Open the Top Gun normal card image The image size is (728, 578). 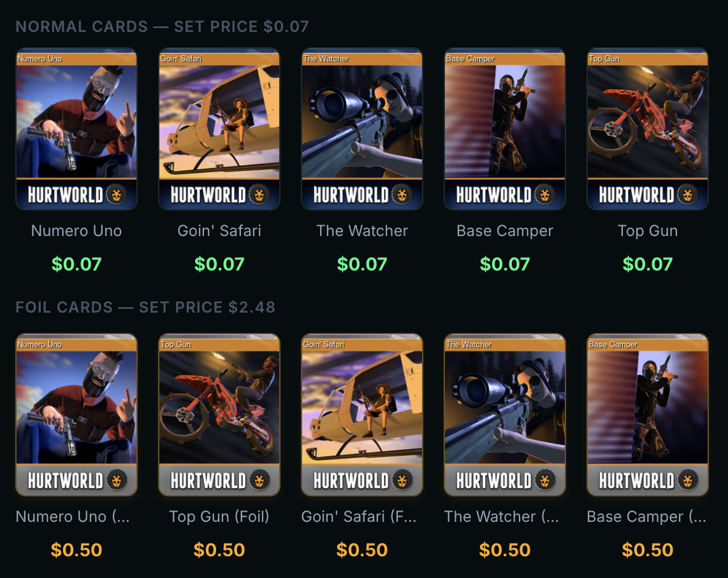coord(648,129)
